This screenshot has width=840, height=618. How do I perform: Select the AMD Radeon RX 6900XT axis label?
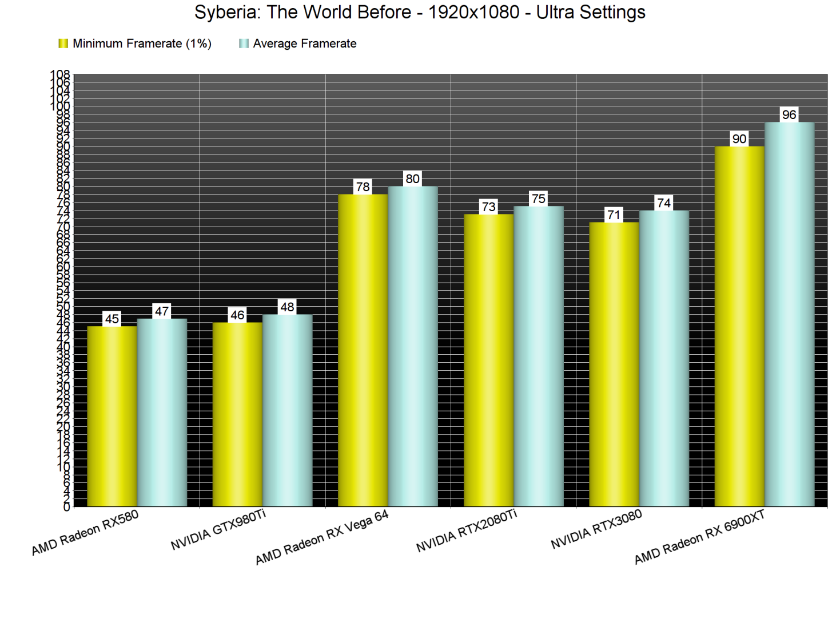699,537
